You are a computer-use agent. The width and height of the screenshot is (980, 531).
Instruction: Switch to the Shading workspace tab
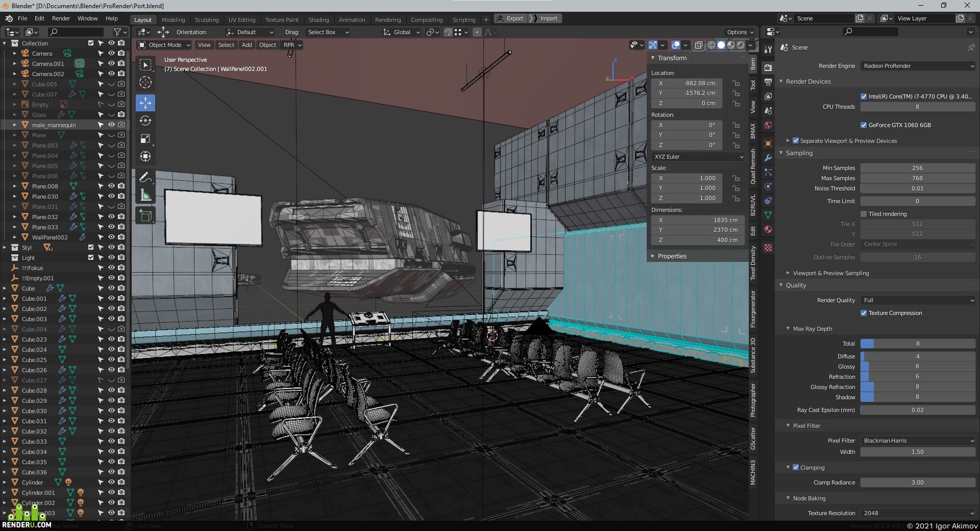318,20
